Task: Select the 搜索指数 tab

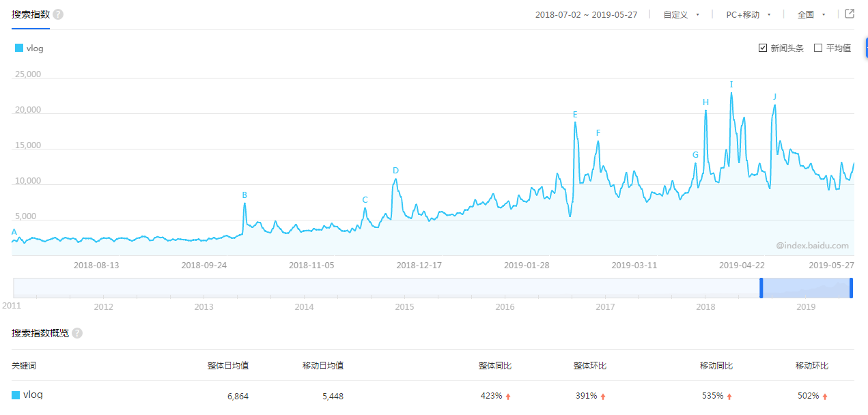Action: 31,14
